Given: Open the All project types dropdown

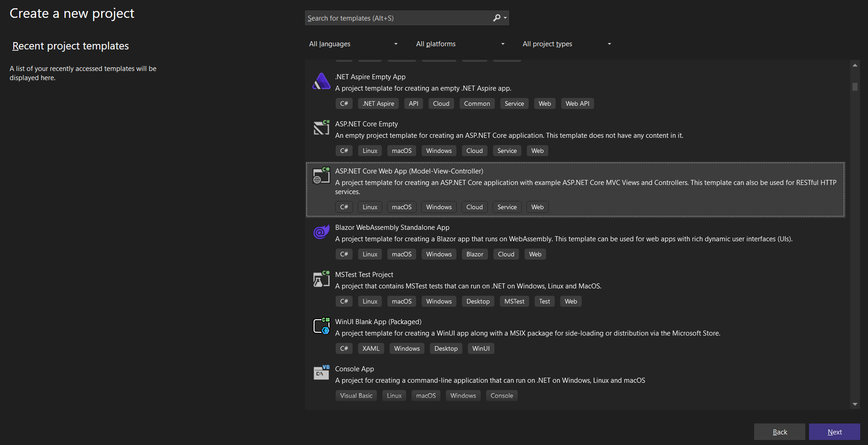Looking at the screenshot, I should [x=567, y=44].
